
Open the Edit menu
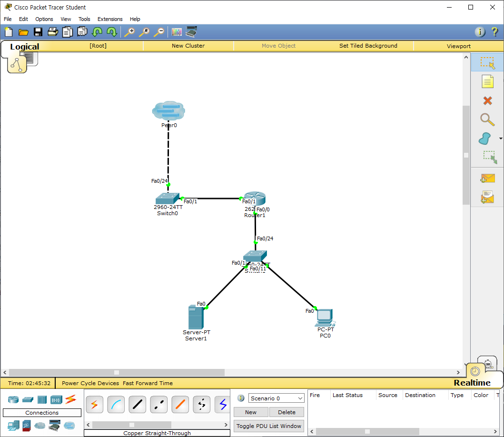pyautogui.click(x=23, y=19)
